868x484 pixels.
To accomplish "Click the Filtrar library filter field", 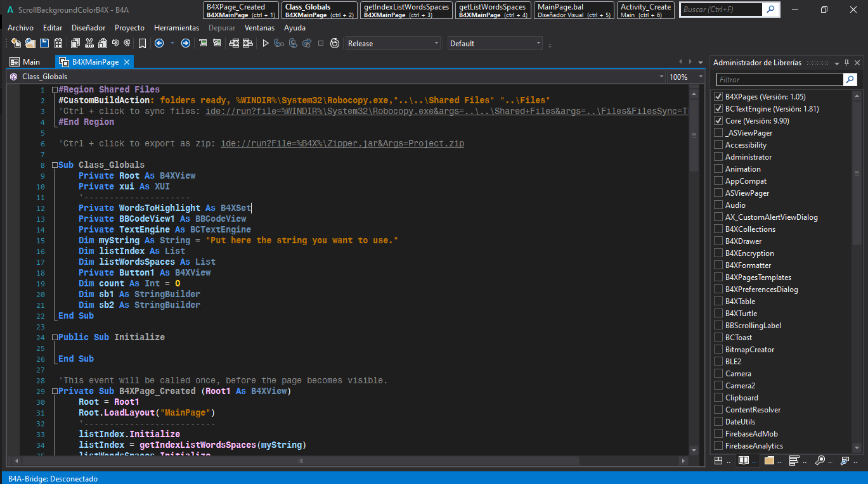I will click(779, 80).
